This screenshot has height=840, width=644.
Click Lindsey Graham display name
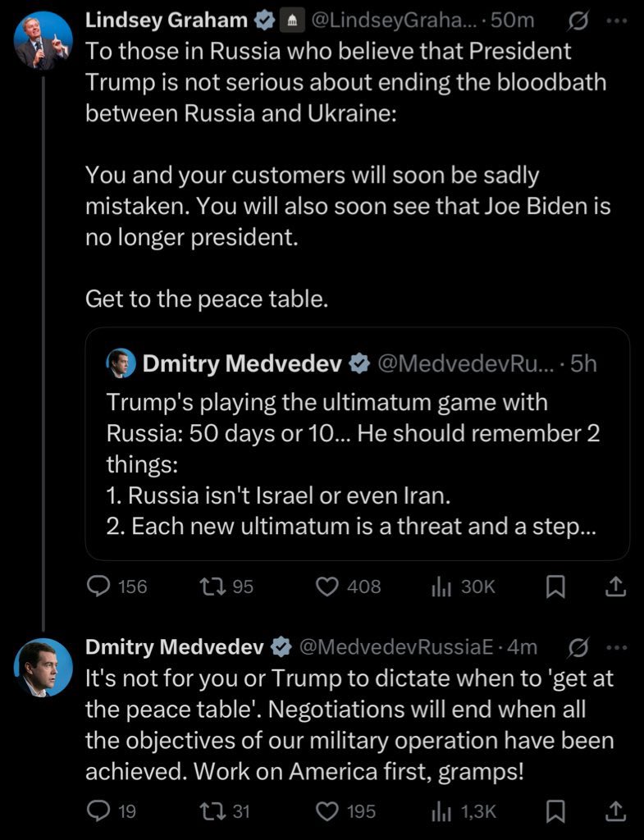[166, 21]
